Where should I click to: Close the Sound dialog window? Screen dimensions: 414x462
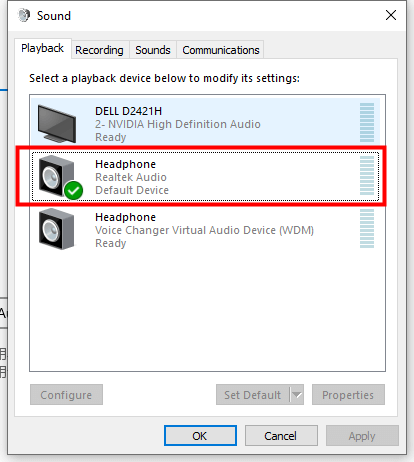coord(391,15)
